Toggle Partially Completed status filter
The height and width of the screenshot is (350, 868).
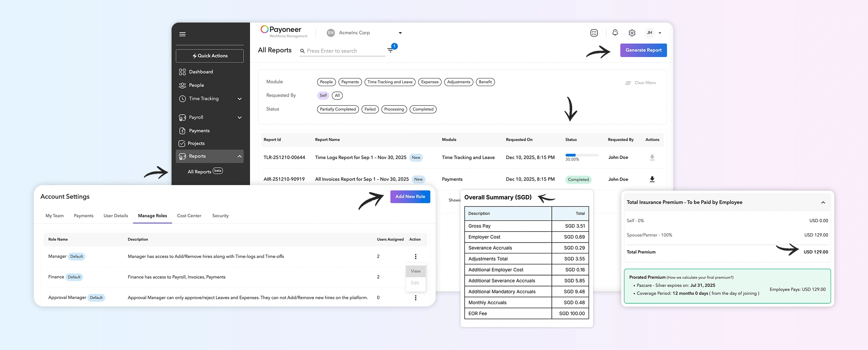[x=338, y=109]
